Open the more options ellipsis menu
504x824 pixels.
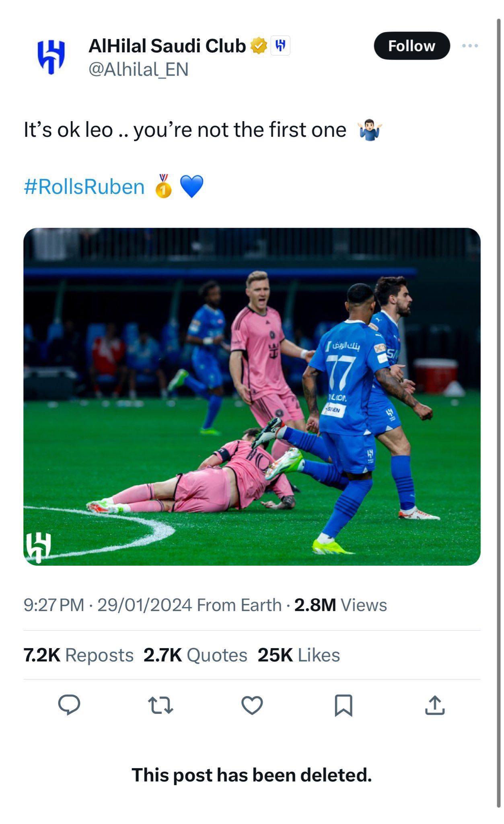pyautogui.click(x=471, y=45)
